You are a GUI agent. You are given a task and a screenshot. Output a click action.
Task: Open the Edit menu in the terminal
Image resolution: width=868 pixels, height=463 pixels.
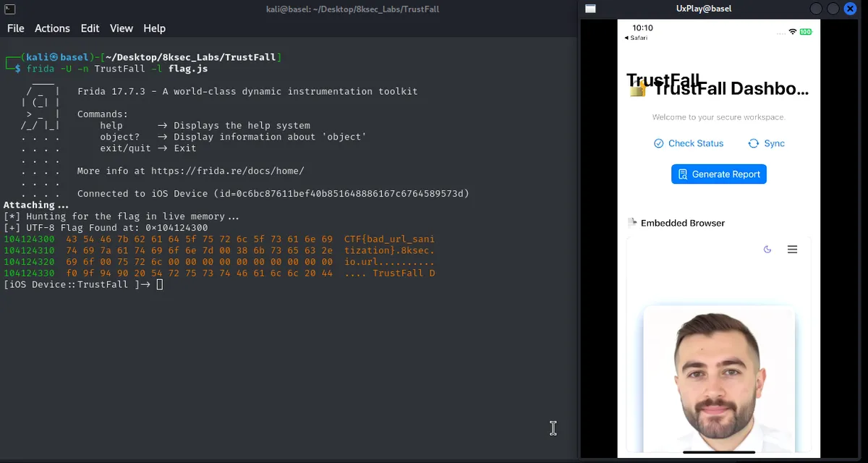tap(90, 28)
